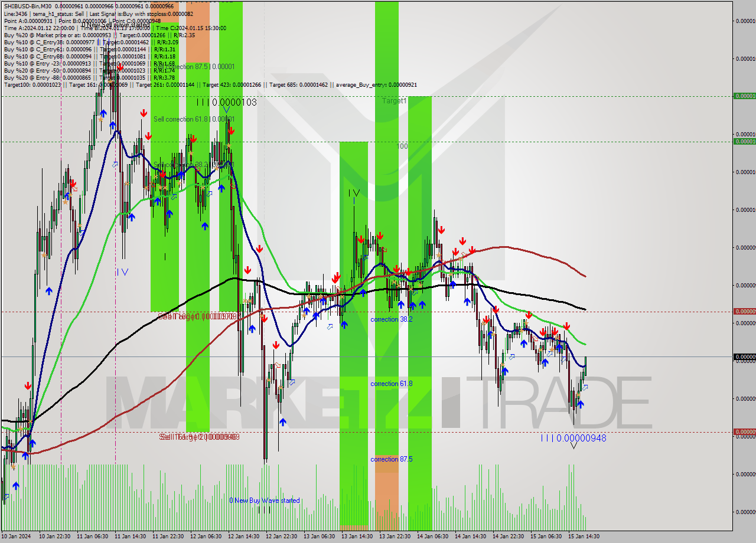
Task: Select 'Buy %20 @ Market price' line
Action: pos(99,35)
